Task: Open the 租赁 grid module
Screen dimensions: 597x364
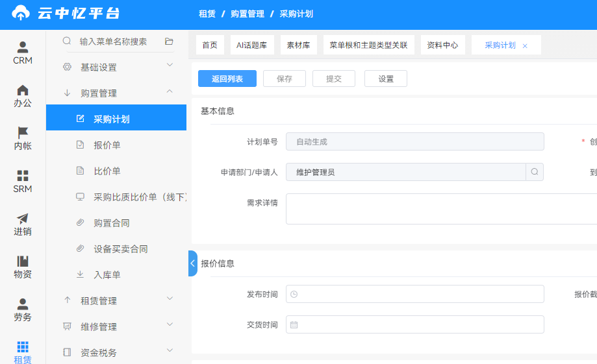Action: 23,352
